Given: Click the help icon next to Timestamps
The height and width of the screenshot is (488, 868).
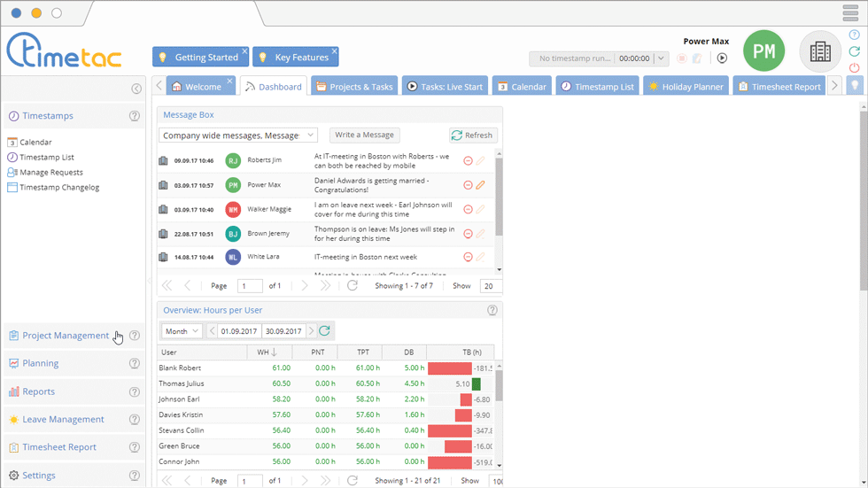Looking at the screenshot, I should (x=135, y=116).
